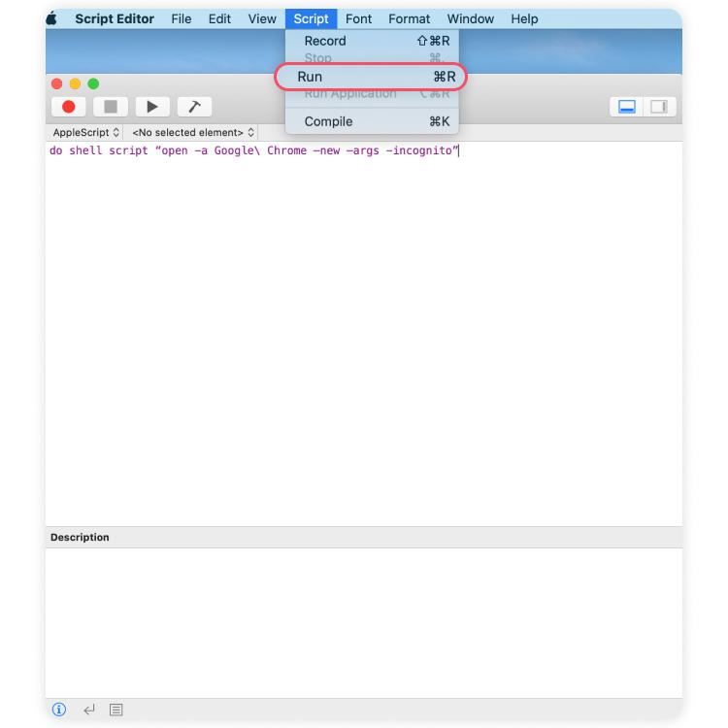This screenshot has width=728, height=728.
Task: Open the Script Editor app menu
Action: click(115, 18)
